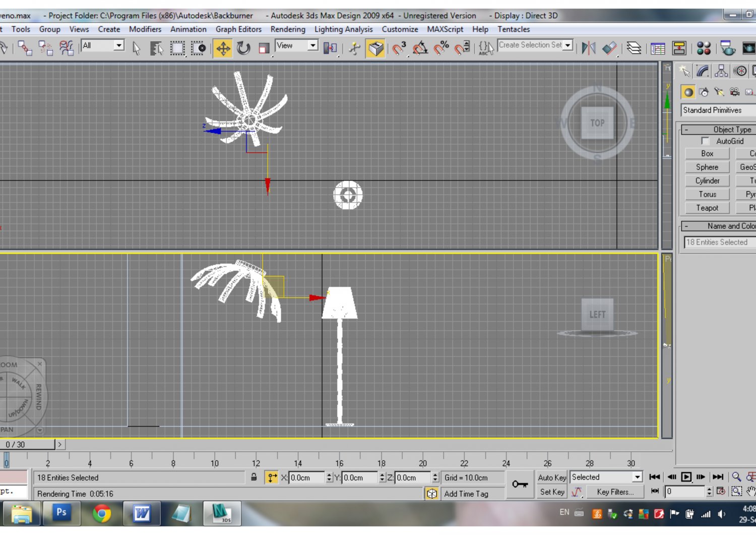Select the Select and Move tool
This screenshot has width=756, height=535.
223,48
